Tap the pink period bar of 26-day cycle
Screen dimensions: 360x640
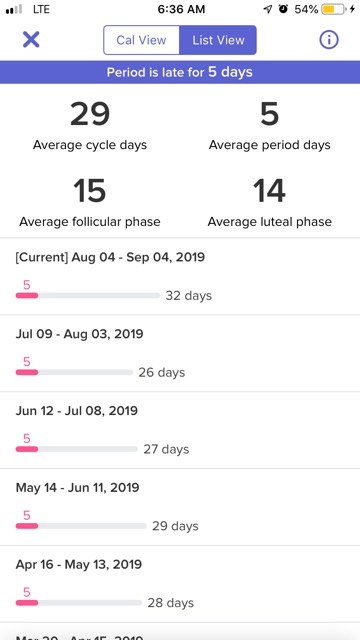tap(27, 372)
